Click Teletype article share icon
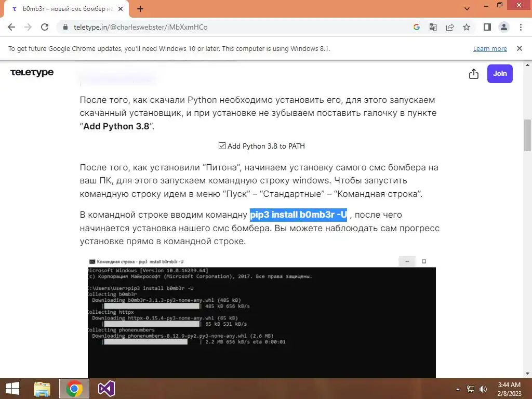Viewport: 532px width, 399px height. click(474, 74)
